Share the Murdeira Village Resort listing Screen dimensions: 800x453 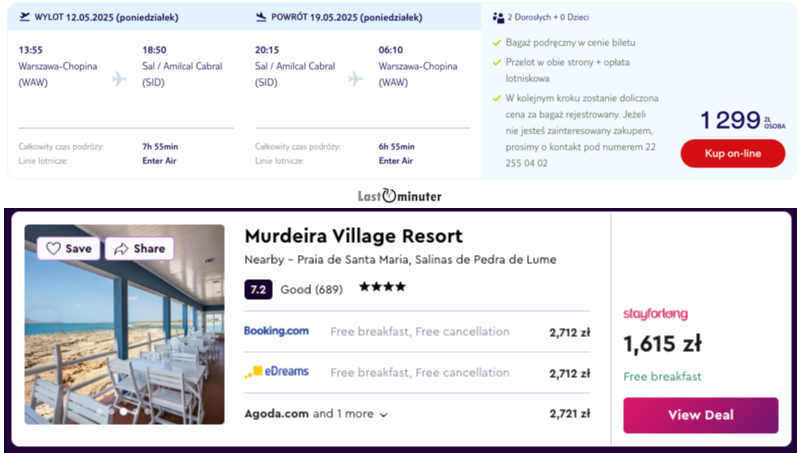139,248
